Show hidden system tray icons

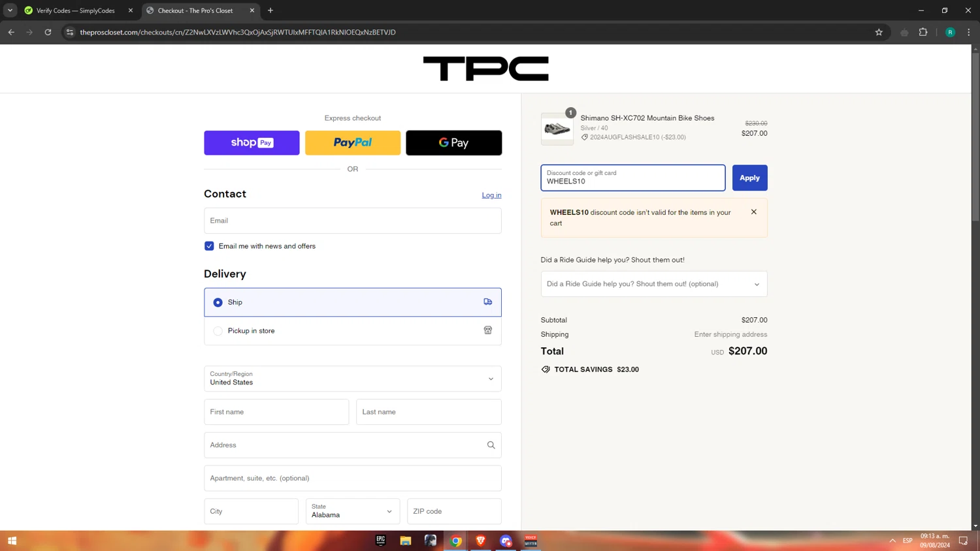(892, 541)
